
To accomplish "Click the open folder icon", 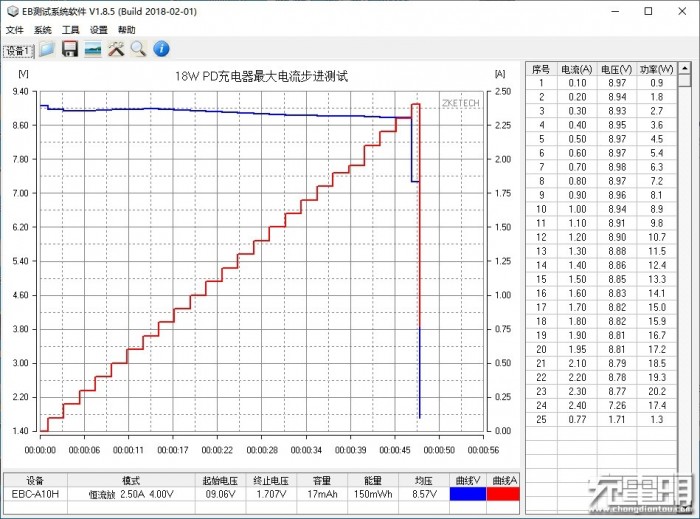I will (46, 49).
